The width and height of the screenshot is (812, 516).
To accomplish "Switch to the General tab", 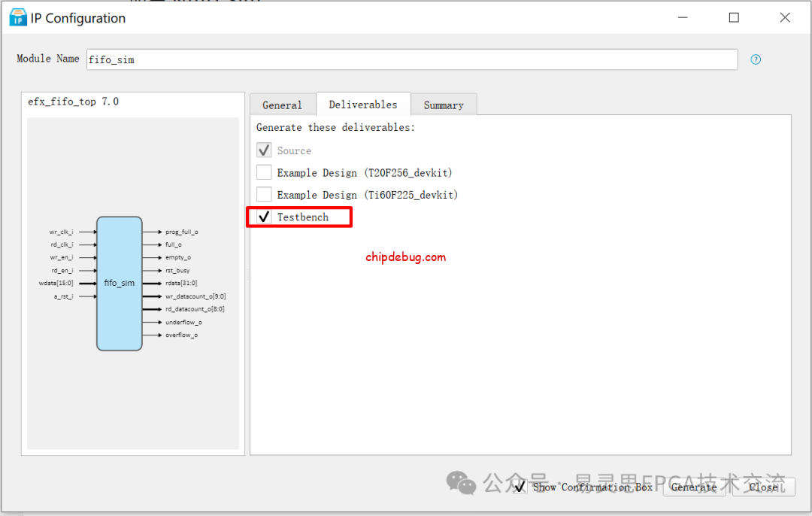I will pos(283,104).
